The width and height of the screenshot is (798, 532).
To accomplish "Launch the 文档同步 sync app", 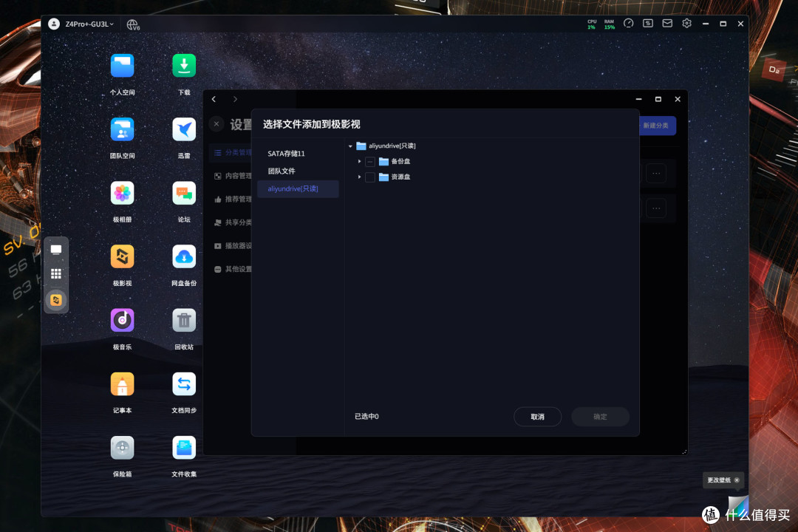I will pyautogui.click(x=184, y=384).
